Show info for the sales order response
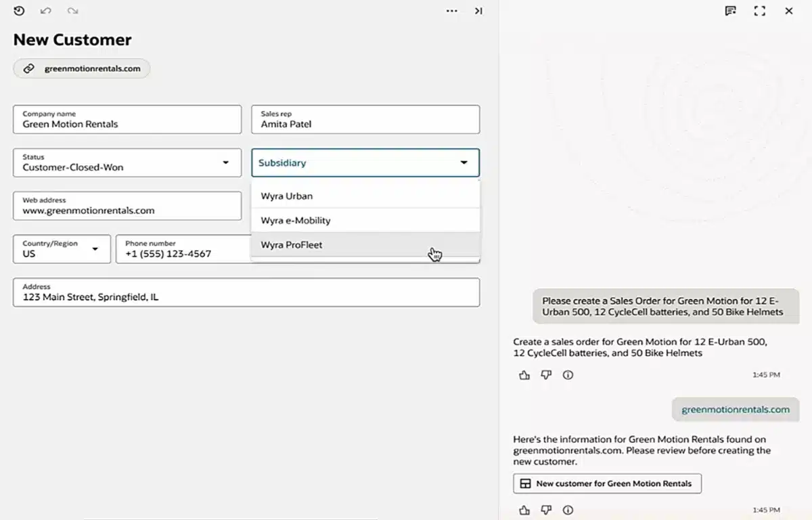Viewport: 812px width, 520px height. 568,375
